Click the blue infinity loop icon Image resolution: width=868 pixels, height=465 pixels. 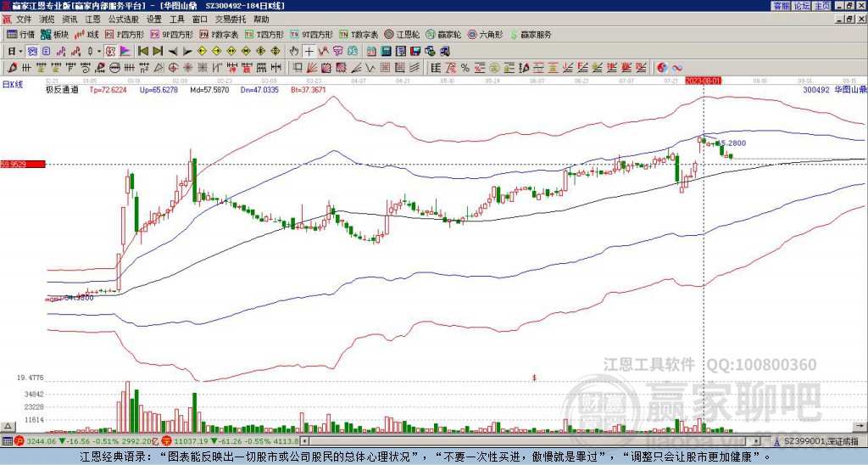tap(677, 68)
